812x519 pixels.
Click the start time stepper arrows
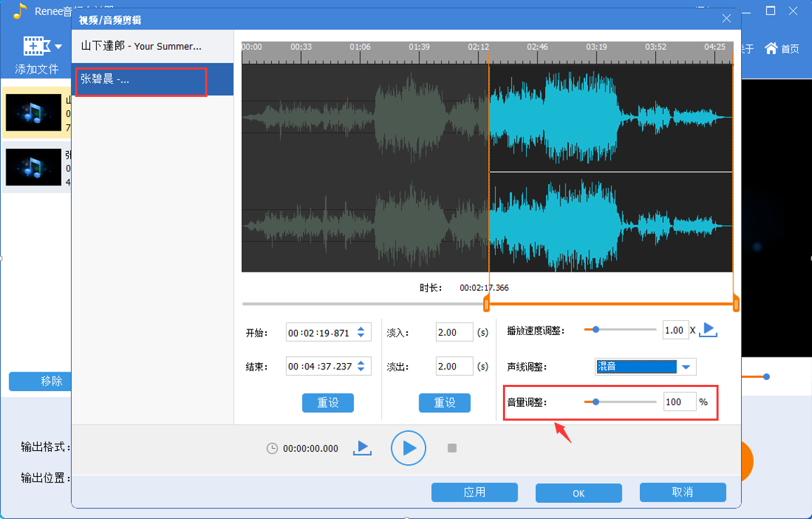click(361, 332)
